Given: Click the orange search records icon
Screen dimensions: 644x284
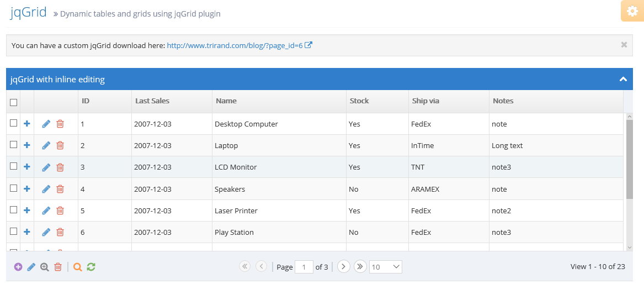Looking at the screenshot, I should 78,267.
